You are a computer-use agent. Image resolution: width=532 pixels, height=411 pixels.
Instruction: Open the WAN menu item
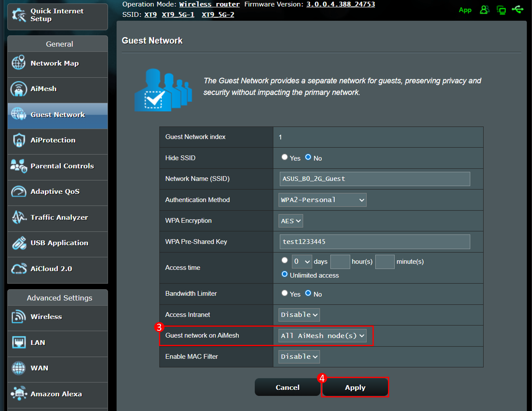[x=39, y=368]
